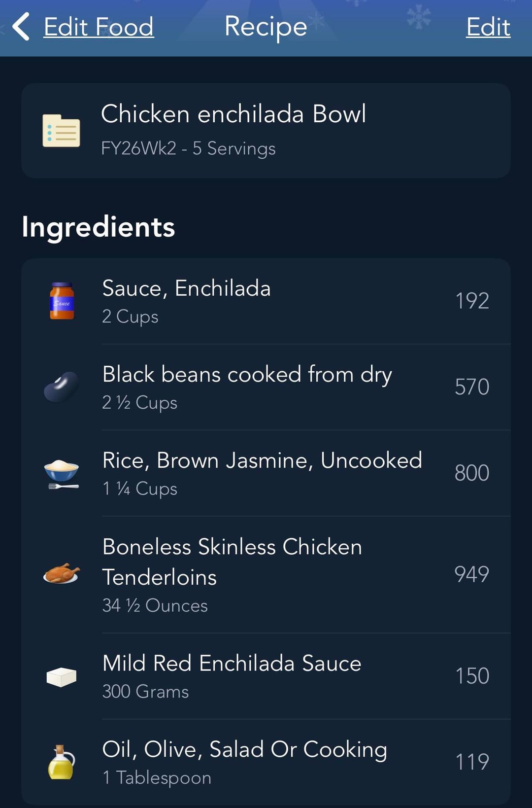Tap the 949 calorie value
Screen dimensions: 532x808
tap(471, 574)
